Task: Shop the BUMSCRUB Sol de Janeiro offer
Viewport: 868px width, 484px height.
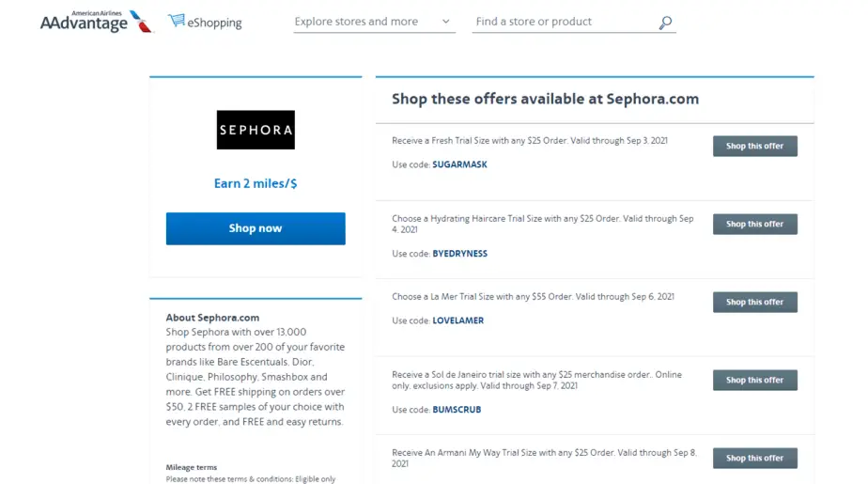Action: coord(755,381)
